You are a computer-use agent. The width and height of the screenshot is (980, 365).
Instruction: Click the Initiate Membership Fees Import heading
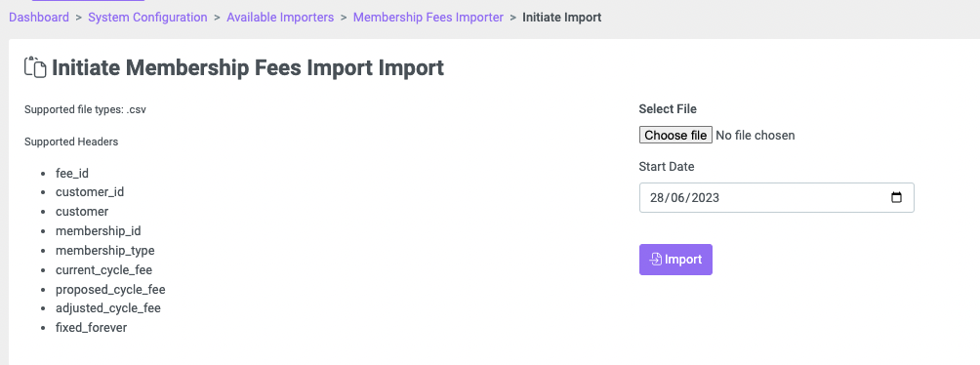(x=248, y=67)
